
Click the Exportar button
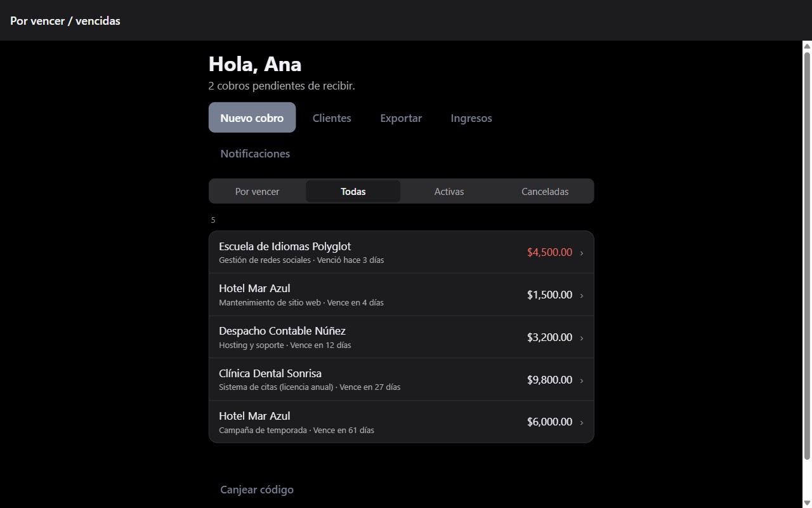tap(401, 117)
